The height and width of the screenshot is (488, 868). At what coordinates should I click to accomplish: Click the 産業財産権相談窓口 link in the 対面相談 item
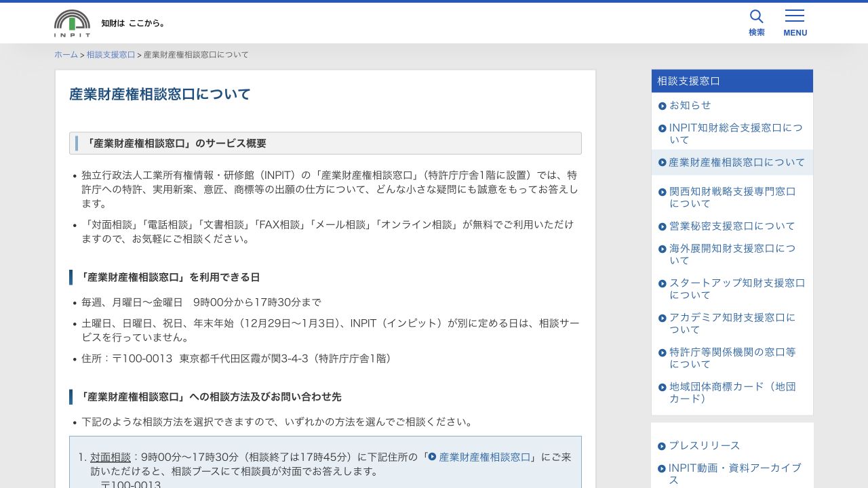click(x=485, y=457)
